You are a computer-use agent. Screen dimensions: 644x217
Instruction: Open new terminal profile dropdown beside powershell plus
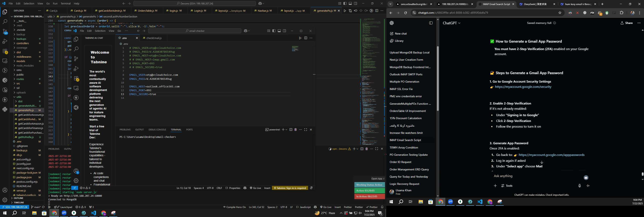286,130
